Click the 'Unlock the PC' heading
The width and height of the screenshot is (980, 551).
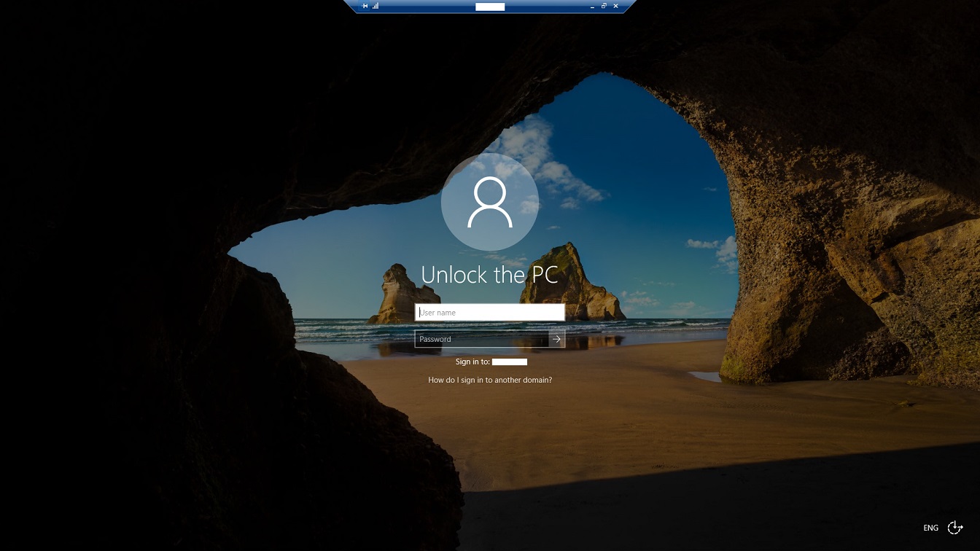(x=490, y=275)
